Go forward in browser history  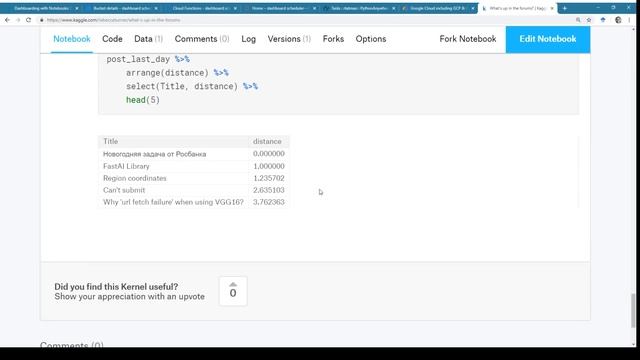(x=18, y=20)
